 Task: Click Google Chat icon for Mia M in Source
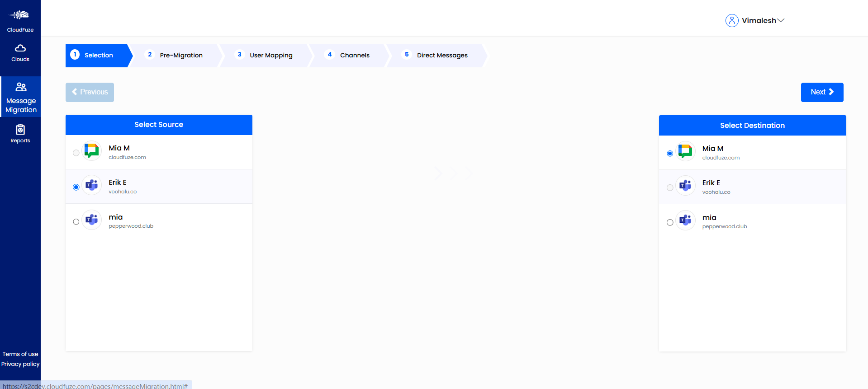[92, 150]
